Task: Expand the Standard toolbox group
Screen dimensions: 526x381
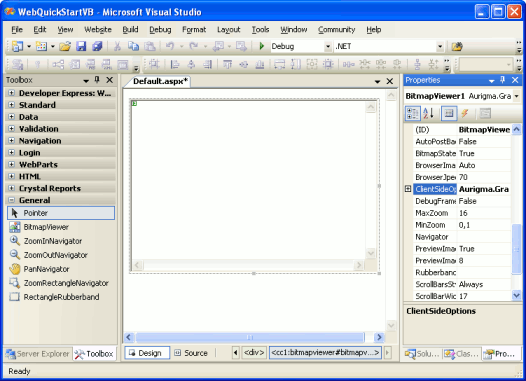Action: 11,105
